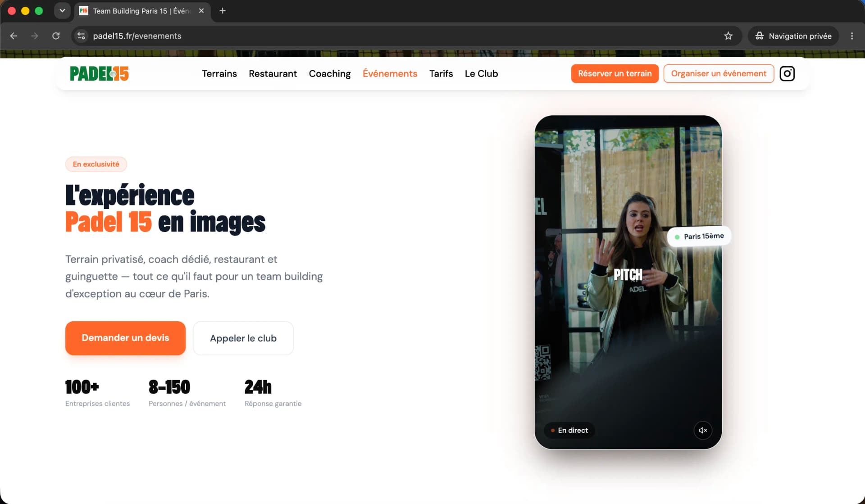Screen dimensions: 865x504
Task: Click Organiser un événement button
Action: pyautogui.click(x=719, y=73)
